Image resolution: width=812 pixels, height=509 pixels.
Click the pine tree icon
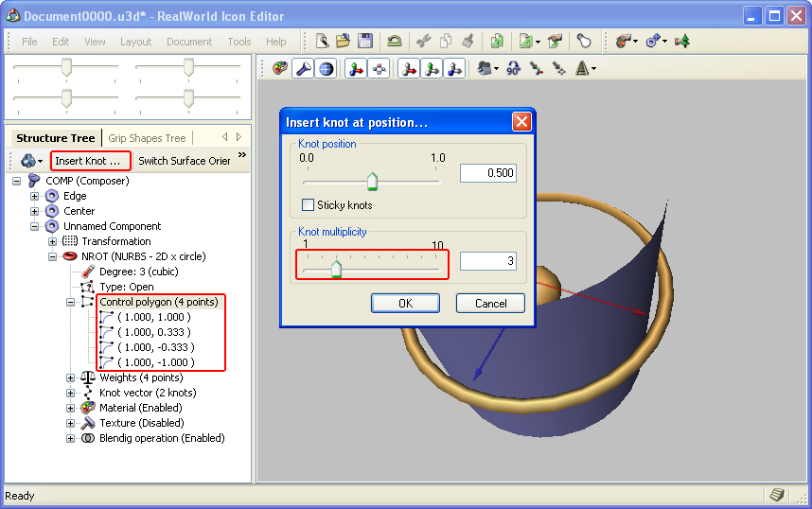click(682, 41)
